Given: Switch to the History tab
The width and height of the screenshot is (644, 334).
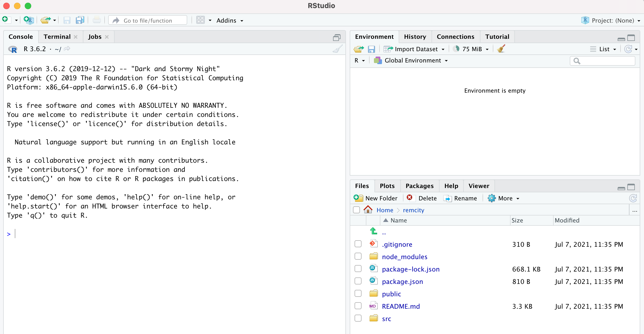Looking at the screenshot, I should click(x=415, y=37).
